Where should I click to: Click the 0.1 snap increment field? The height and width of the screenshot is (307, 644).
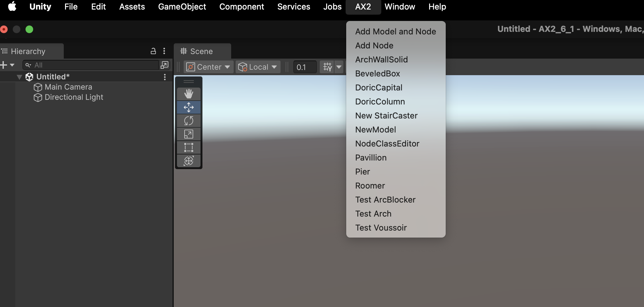[305, 67]
